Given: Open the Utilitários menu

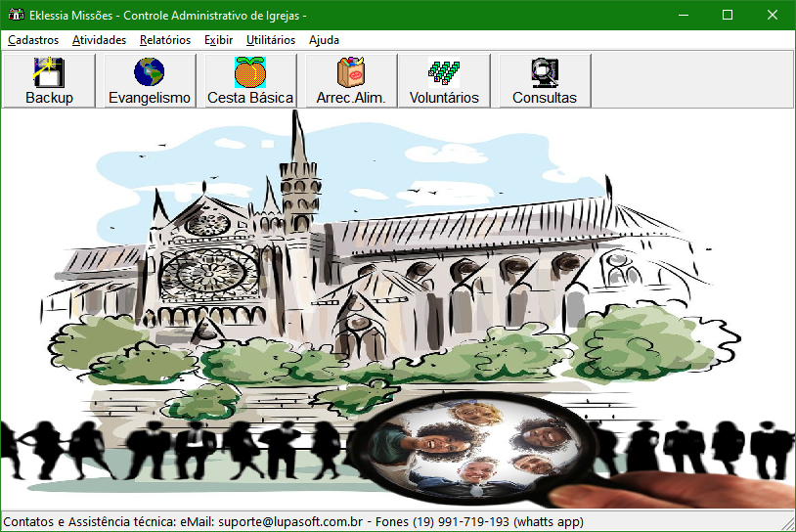Looking at the screenshot, I should 271,40.
